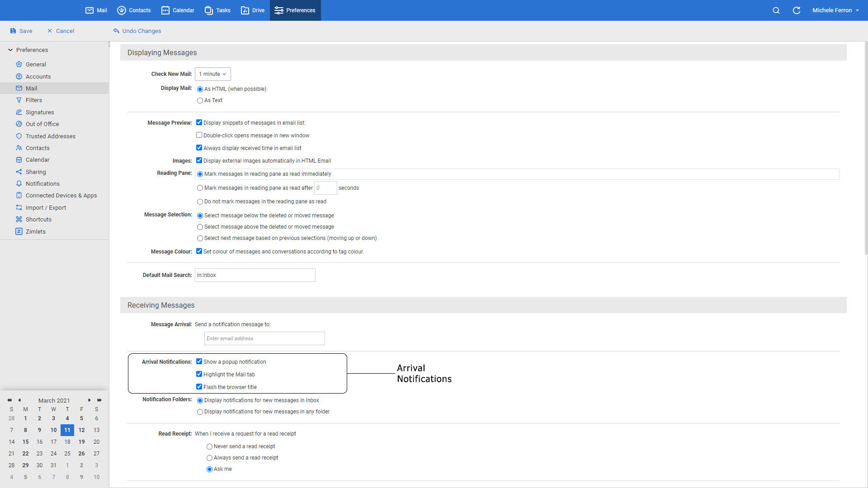Save the preference changes
Viewport: 868px width, 488px height.
21,31
